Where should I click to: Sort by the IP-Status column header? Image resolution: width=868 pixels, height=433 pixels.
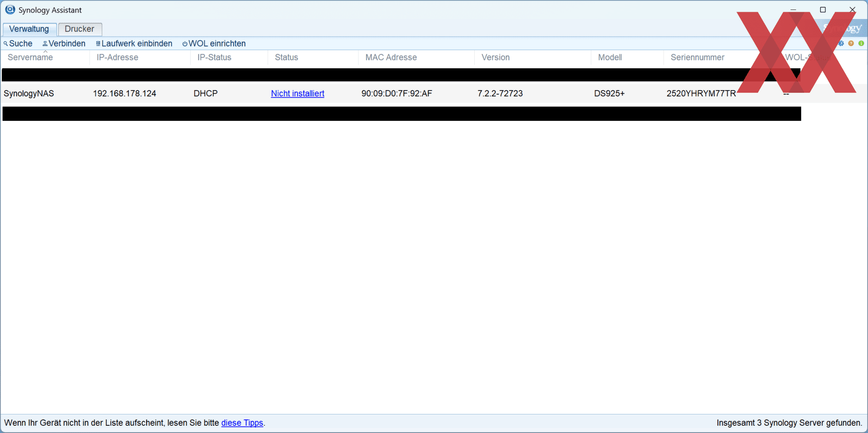229,57
